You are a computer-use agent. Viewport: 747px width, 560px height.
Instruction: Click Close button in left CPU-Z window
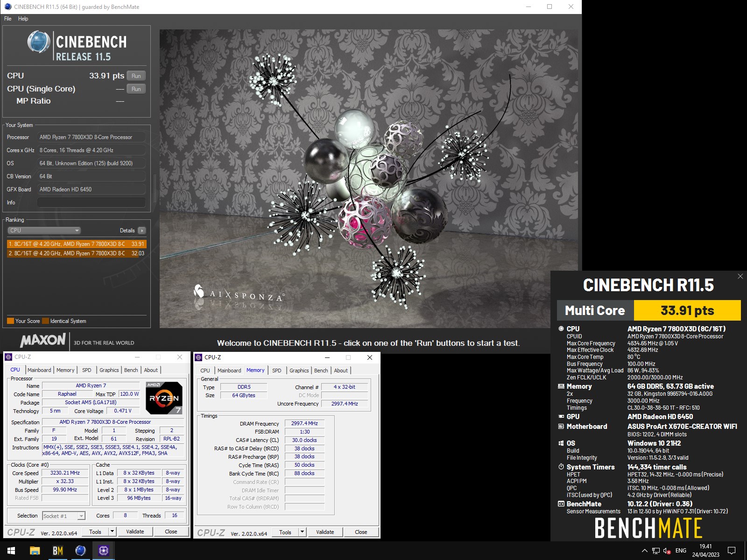(171, 532)
